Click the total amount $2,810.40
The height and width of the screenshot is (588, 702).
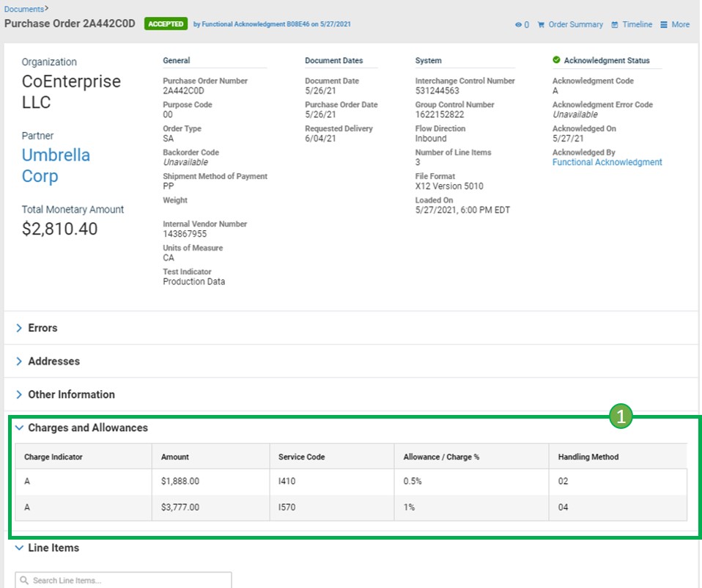click(59, 229)
